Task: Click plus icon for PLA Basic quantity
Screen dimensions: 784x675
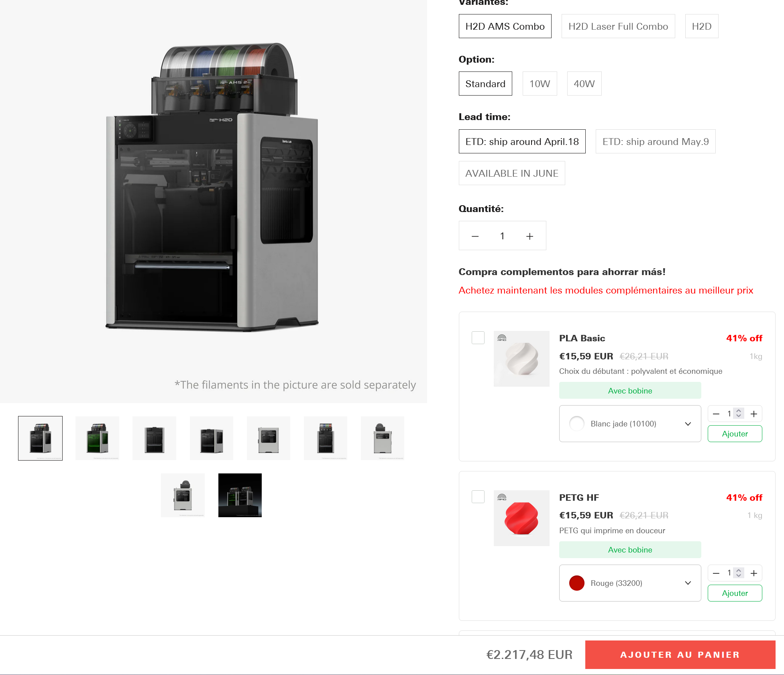Action: pos(754,414)
